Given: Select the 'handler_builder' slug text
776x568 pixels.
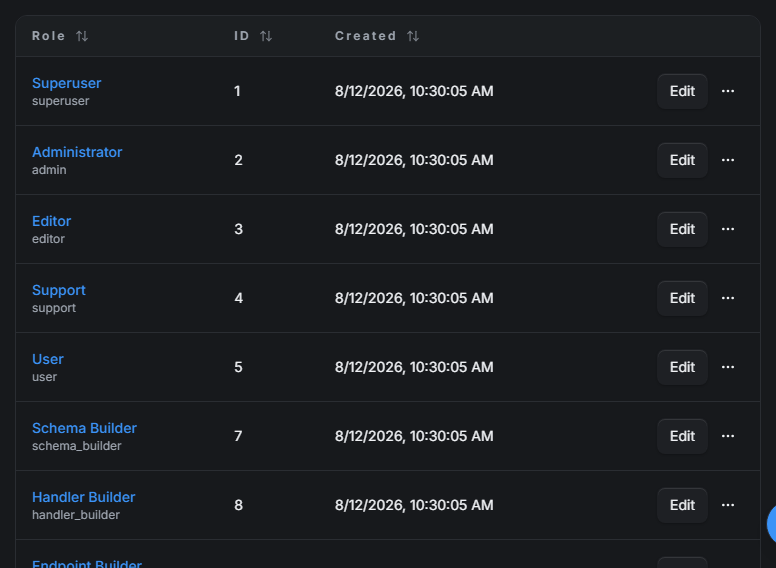Looking at the screenshot, I should 76,515.
